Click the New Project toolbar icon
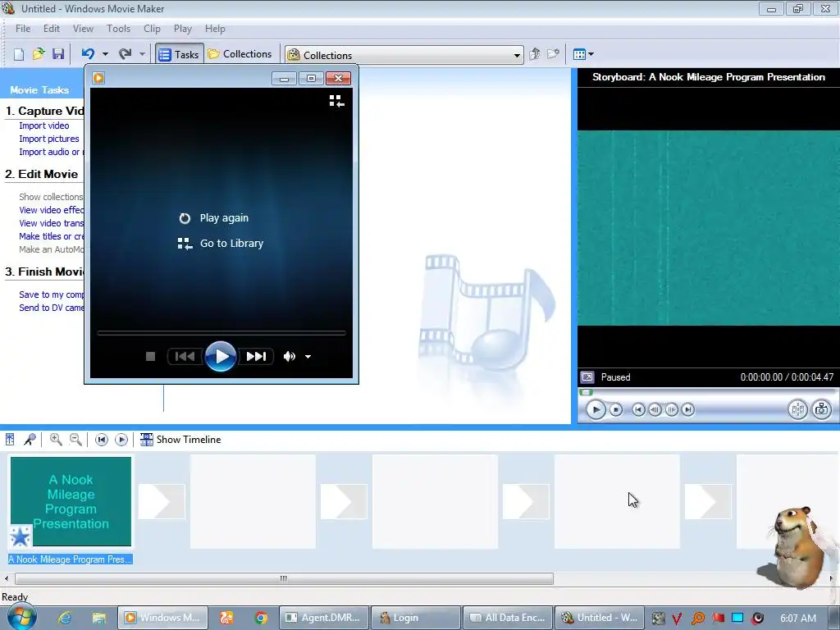 [19, 54]
